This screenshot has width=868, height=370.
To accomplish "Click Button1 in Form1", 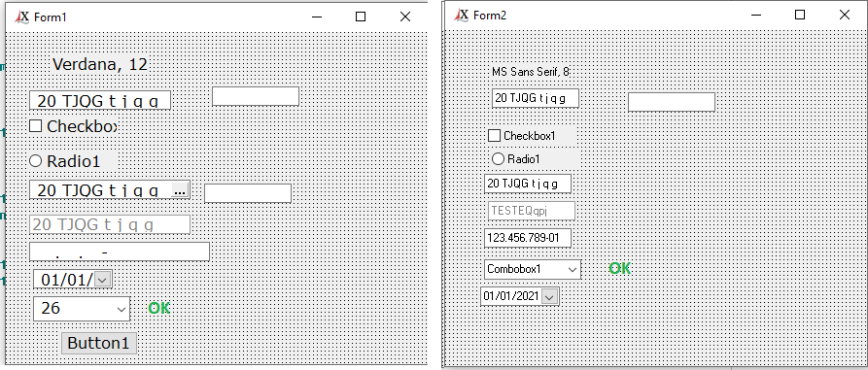I will [x=99, y=343].
